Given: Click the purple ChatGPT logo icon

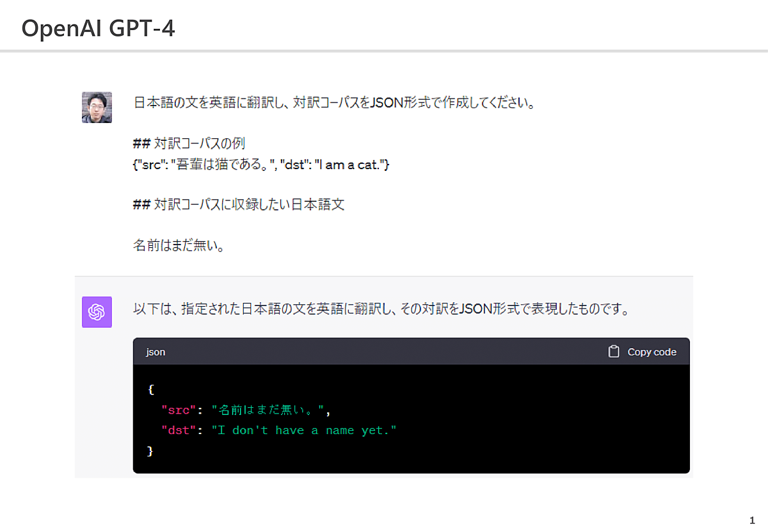Looking at the screenshot, I should (x=97, y=312).
